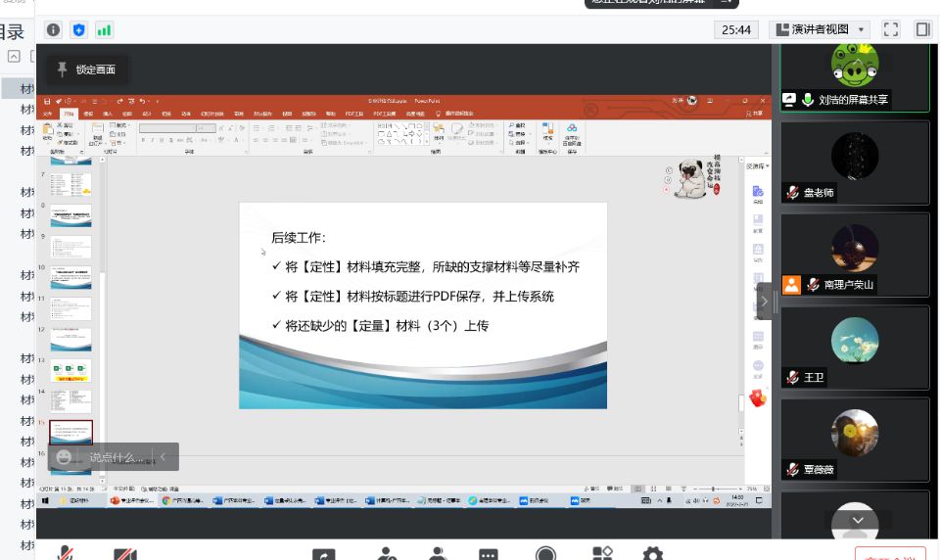Turn on the camera video
This screenshot has height=560, width=940.
[x=124, y=554]
